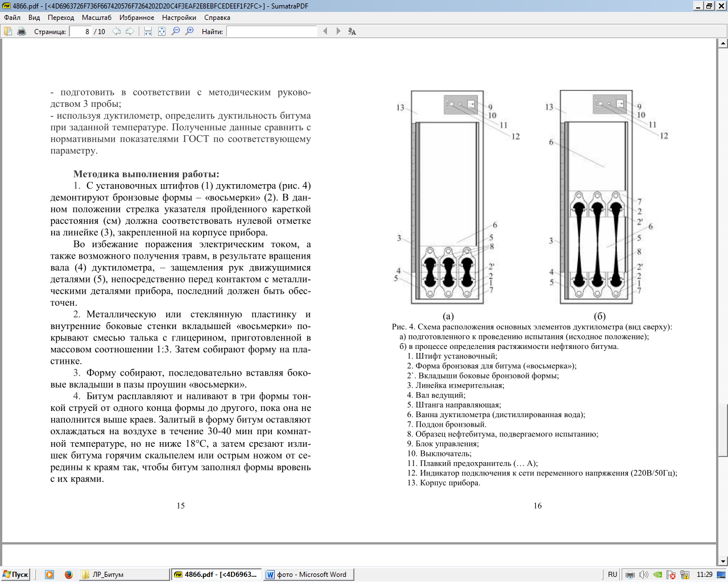Click page number 15 at page bottom
This screenshot has width=728, height=582.
[x=180, y=506]
